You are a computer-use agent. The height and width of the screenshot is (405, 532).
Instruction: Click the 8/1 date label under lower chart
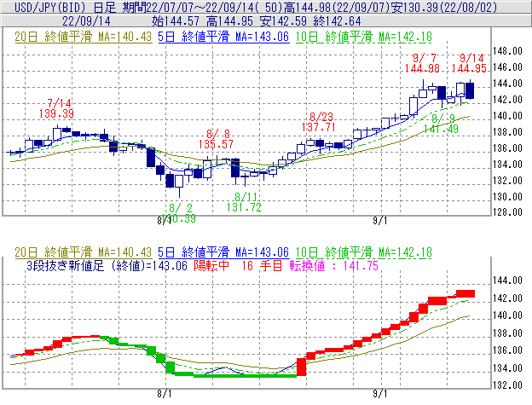[165, 393]
